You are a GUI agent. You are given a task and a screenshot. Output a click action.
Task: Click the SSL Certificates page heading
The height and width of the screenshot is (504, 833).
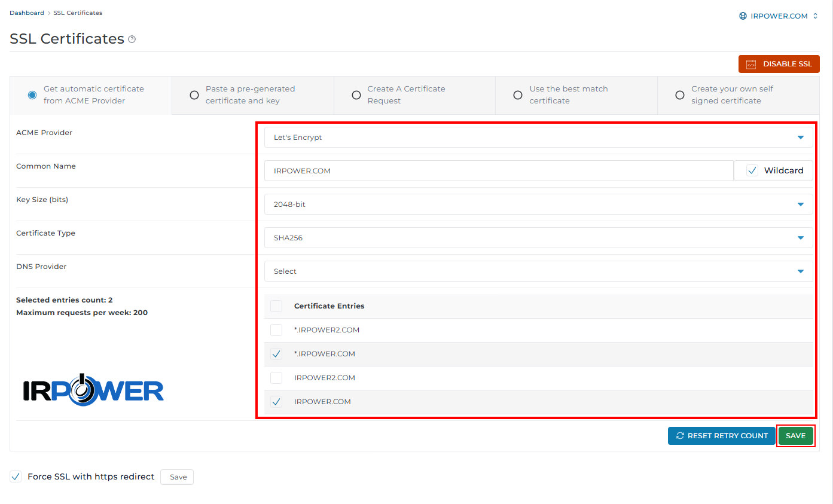67,39
